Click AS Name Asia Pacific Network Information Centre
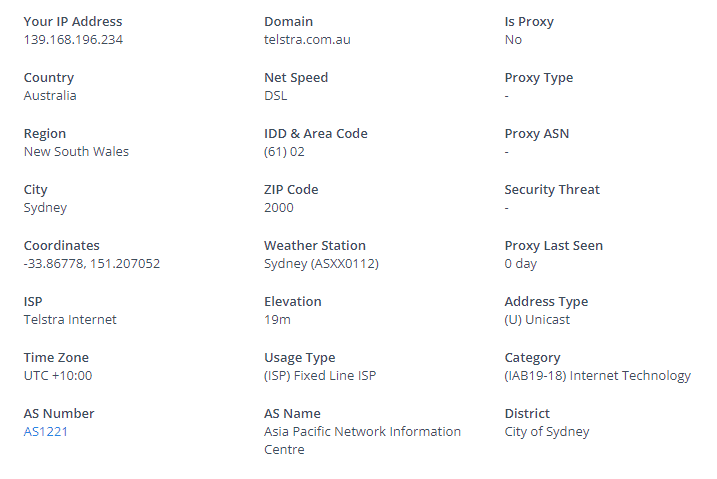The height and width of the screenshot is (479, 717). coord(363,441)
